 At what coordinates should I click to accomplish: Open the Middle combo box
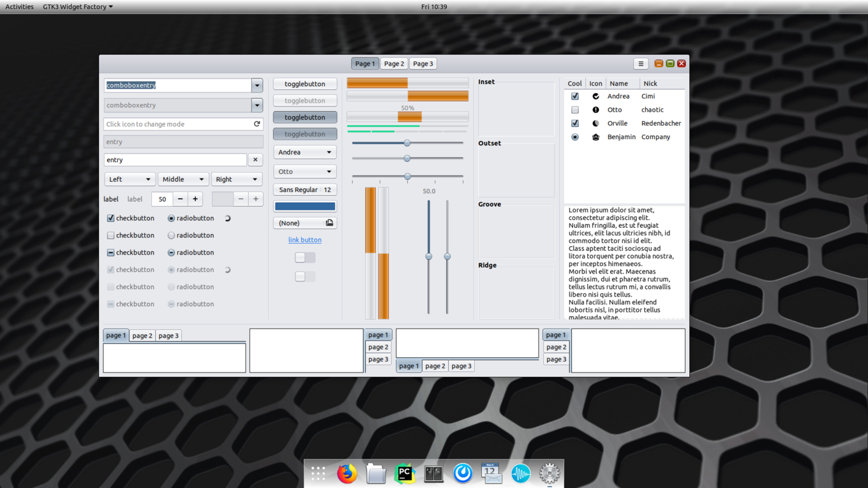click(183, 179)
